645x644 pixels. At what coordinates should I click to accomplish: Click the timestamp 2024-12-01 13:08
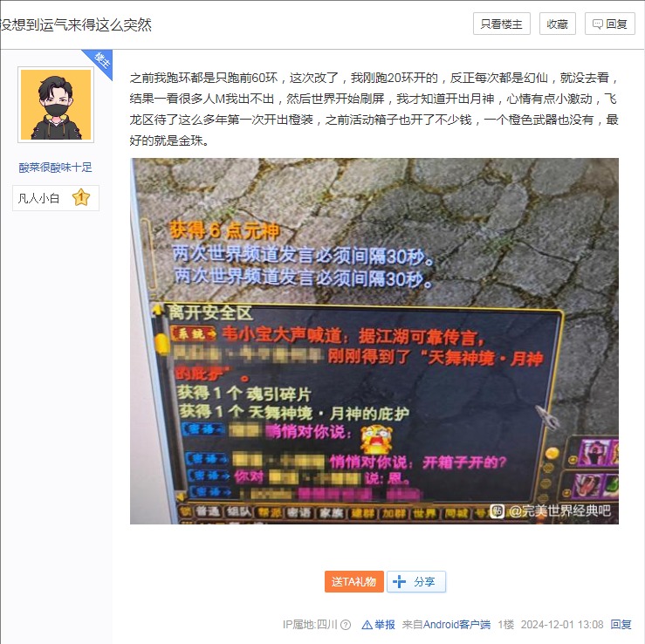coord(562,625)
